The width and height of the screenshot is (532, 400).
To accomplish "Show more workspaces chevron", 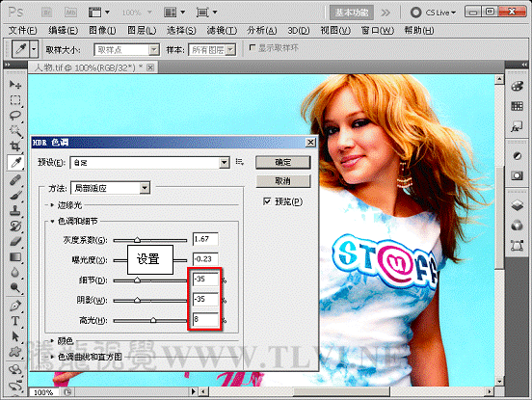I will click(x=386, y=13).
